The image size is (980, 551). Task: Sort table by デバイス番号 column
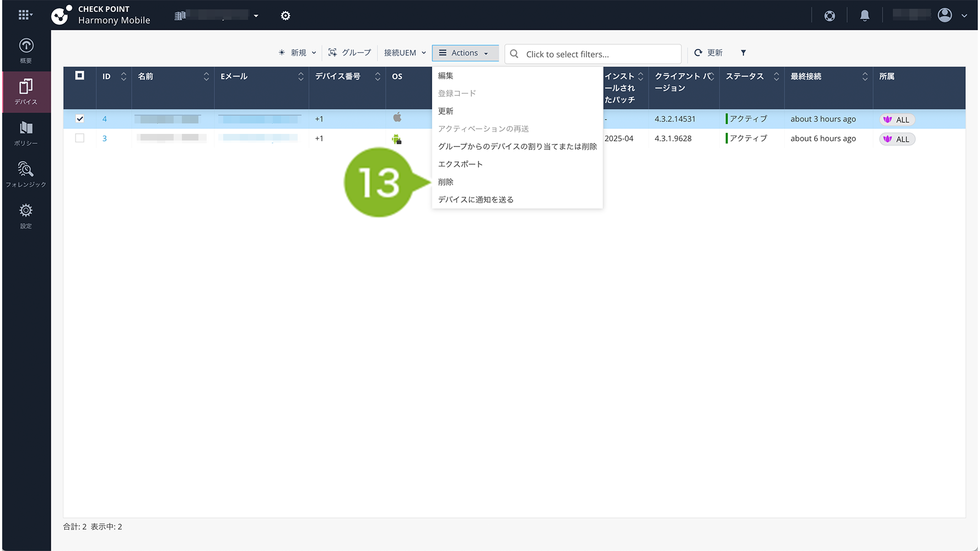[378, 77]
